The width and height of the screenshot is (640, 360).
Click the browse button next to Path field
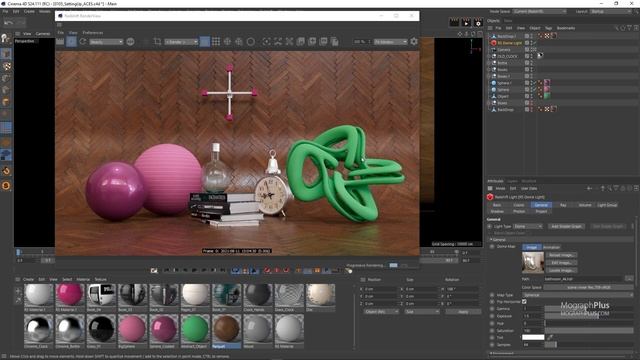click(x=629, y=278)
